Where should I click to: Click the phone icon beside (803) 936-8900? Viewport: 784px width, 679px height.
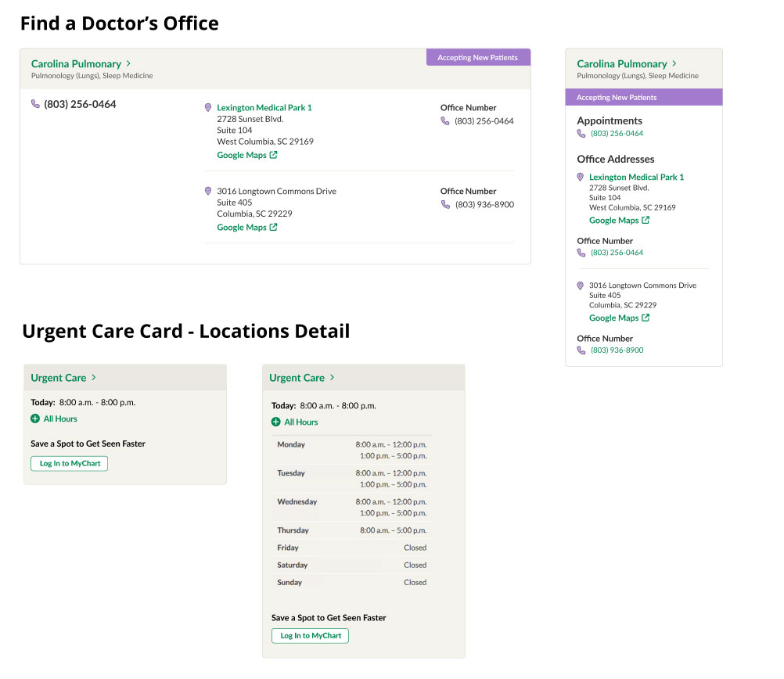coord(444,204)
